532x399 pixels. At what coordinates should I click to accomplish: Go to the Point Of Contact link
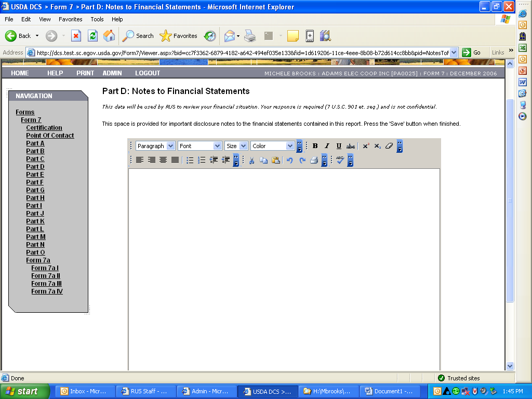(x=50, y=136)
